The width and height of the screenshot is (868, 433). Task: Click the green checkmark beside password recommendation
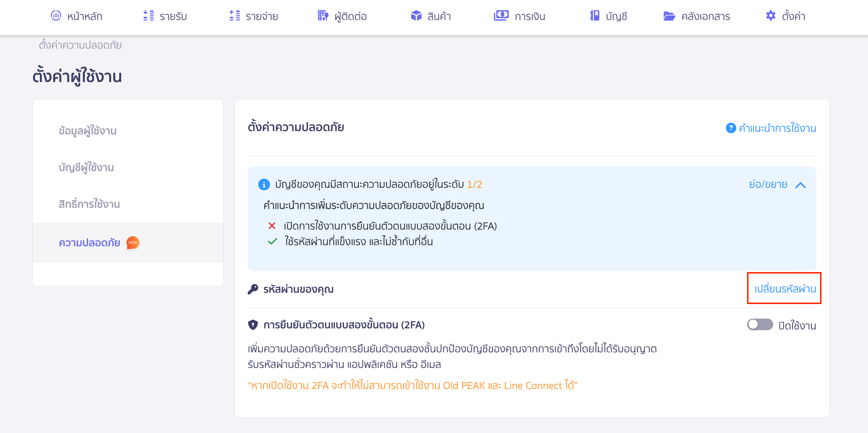(272, 241)
